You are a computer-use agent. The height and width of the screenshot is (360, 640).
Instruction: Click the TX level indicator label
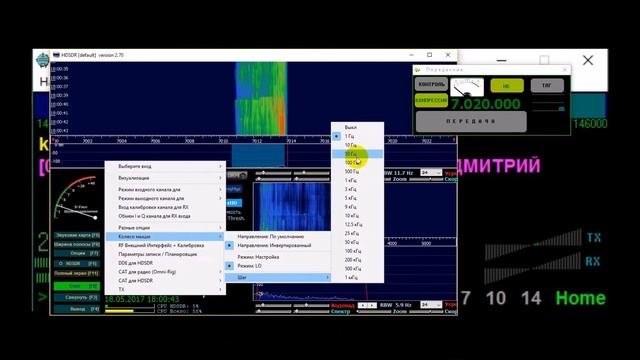point(593,238)
